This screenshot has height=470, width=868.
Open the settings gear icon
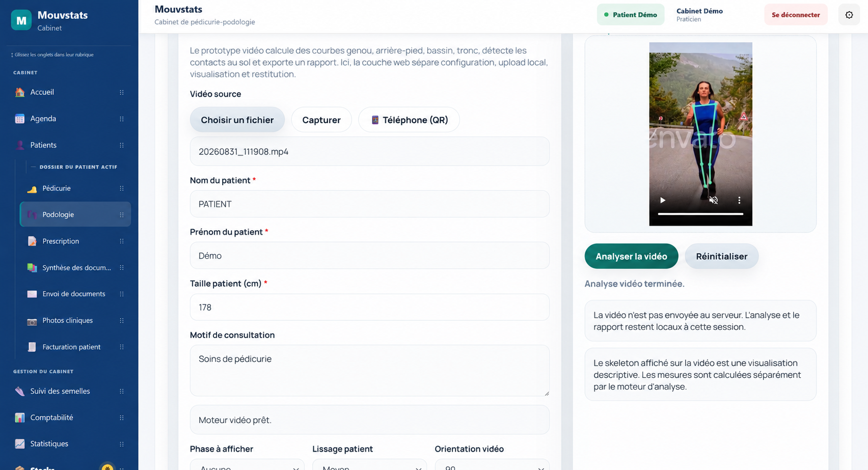pyautogui.click(x=849, y=15)
